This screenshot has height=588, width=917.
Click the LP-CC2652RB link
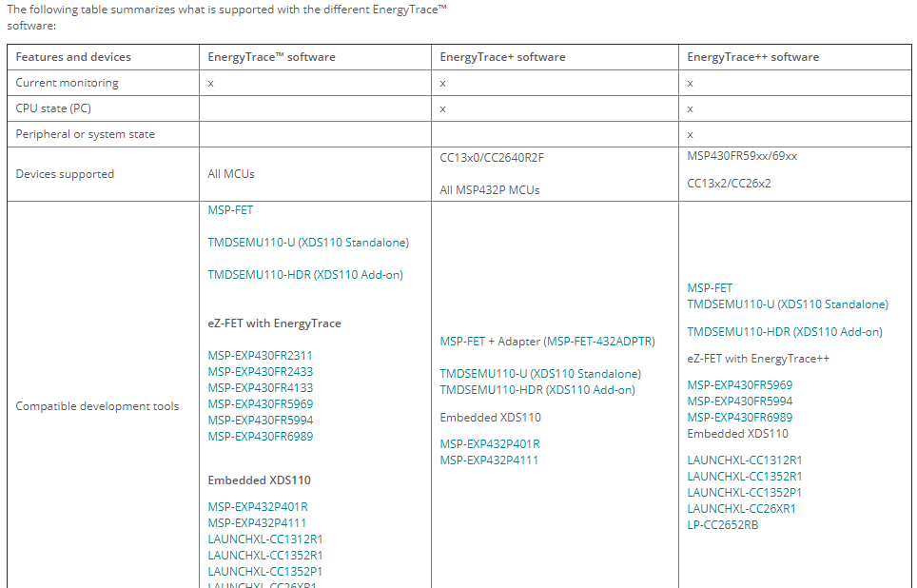click(723, 525)
